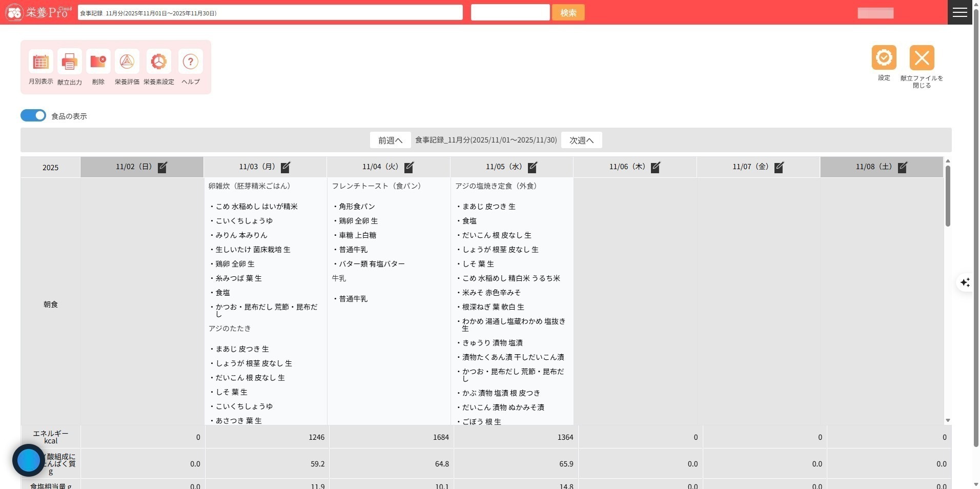The image size is (980, 489).
Task: Open 栄養素設定 nutrient settings icon
Action: click(x=158, y=62)
